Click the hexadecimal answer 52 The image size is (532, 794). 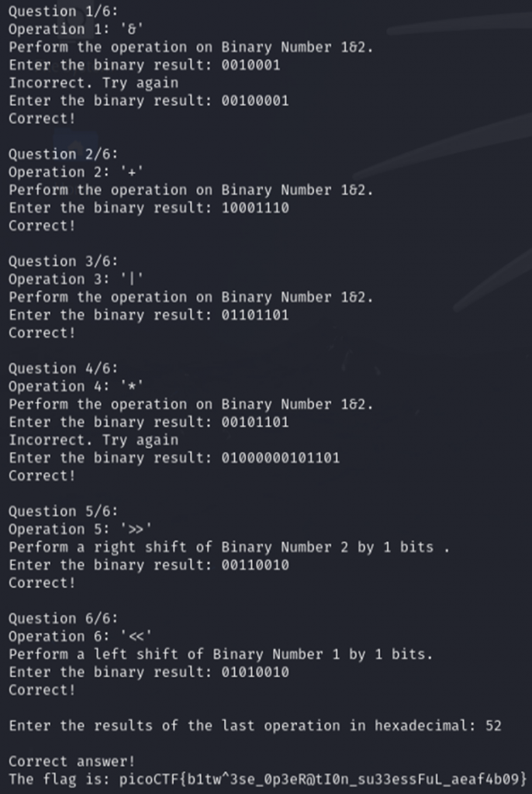pyautogui.click(x=493, y=726)
